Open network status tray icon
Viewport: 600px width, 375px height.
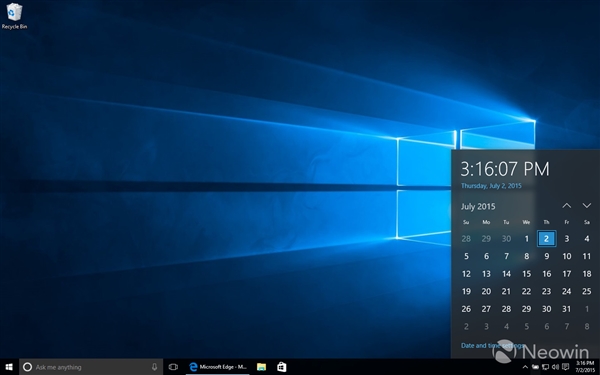click(545, 367)
